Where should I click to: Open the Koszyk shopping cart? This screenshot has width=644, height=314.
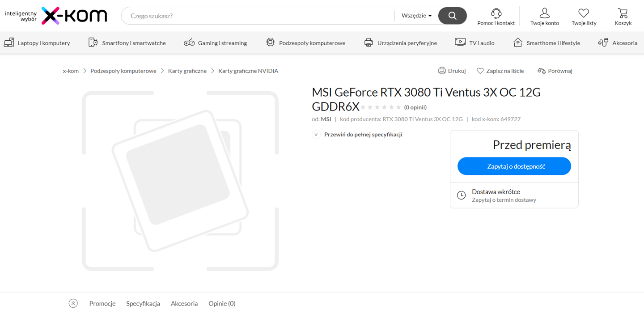pyautogui.click(x=623, y=13)
